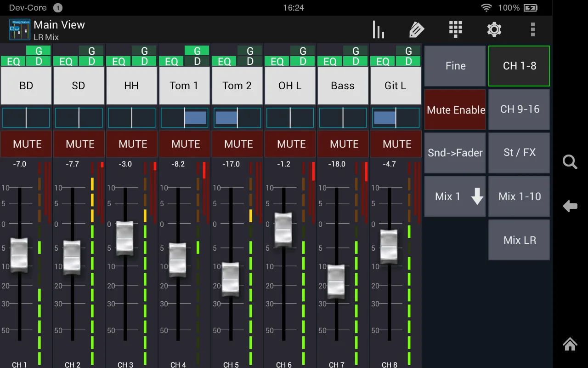Tap the search magnifier icon
Image resolution: width=588 pixels, height=368 pixels.
coord(570,162)
